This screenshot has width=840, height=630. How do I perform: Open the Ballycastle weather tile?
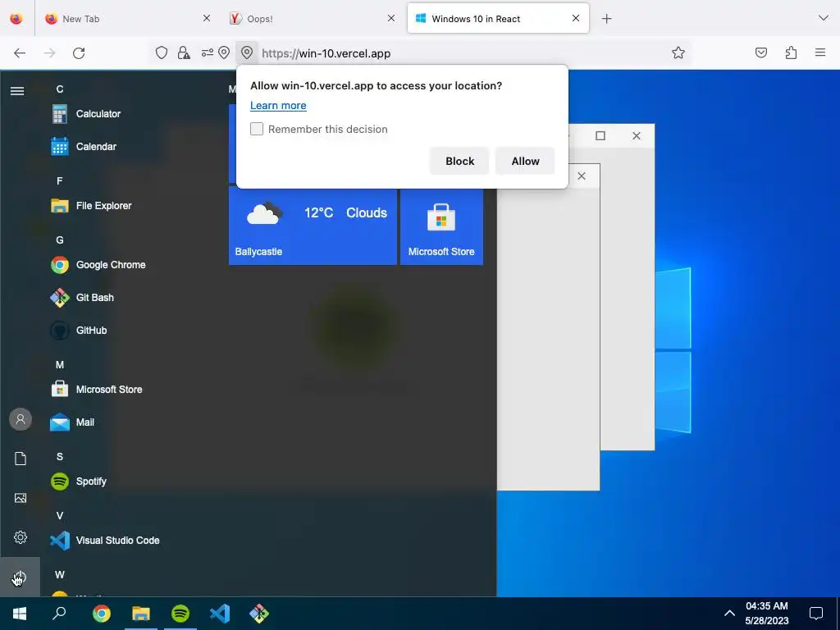(x=313, y=226)
